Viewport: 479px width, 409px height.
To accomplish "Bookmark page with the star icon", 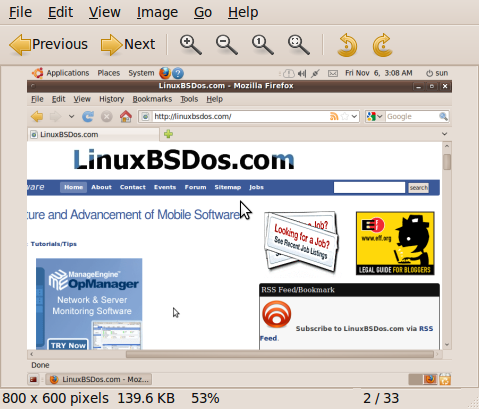I will click(345, 116).
